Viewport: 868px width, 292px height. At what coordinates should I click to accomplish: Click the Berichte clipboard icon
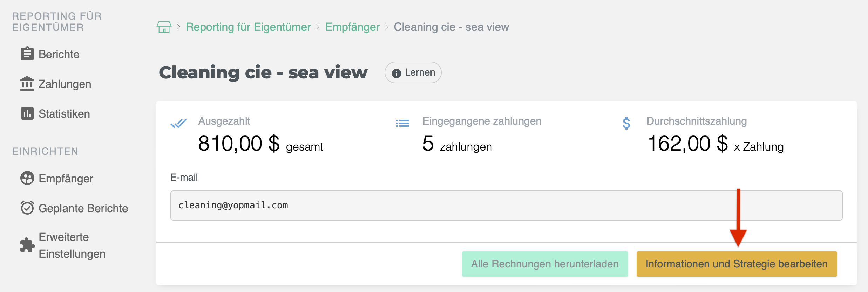click(x=27, y=54)
